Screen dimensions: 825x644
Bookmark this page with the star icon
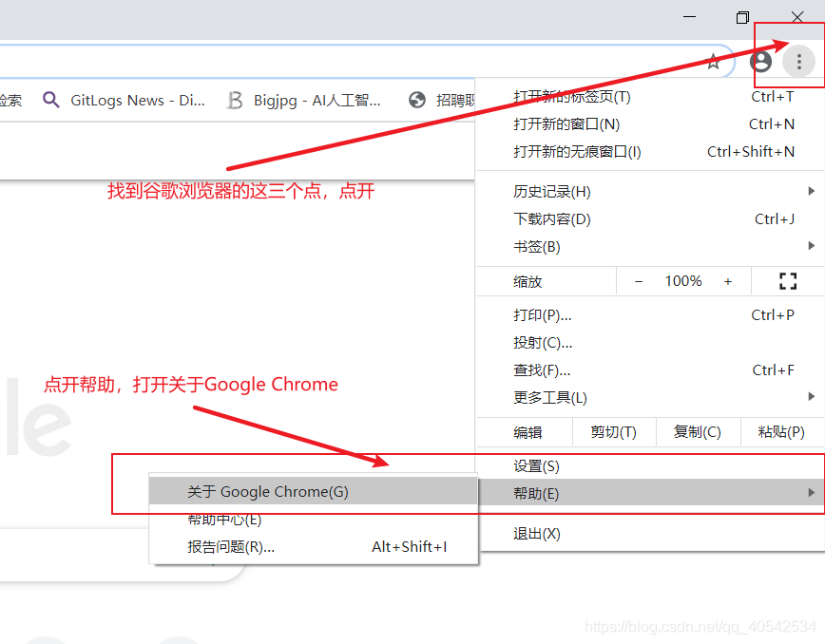[x=714, y=62]
